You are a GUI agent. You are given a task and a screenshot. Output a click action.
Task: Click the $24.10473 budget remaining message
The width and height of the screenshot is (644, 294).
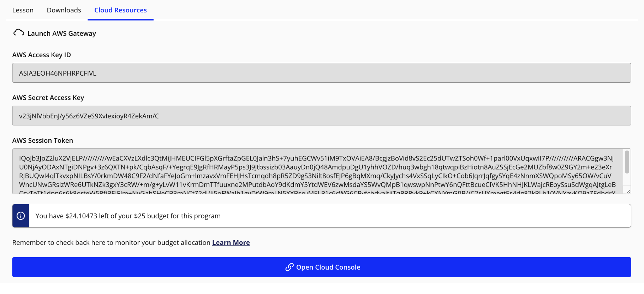[128, 216]
